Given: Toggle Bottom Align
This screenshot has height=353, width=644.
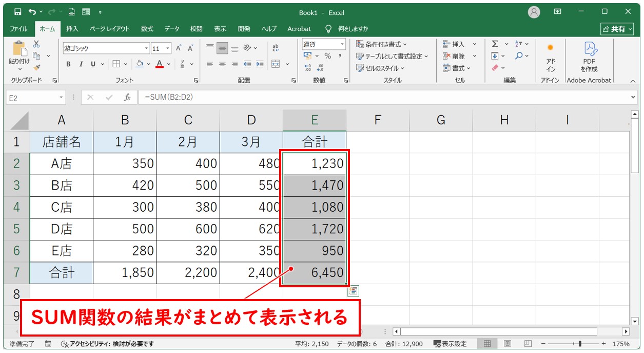Looking at the screenshot, I should (x=235, y=48).
